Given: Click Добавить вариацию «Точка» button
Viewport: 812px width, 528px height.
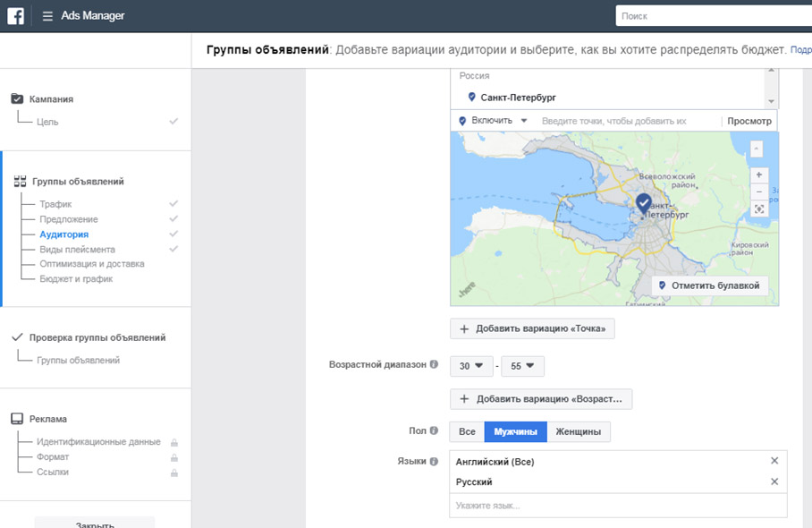Looking at the screenshot, I should pos(532,328).
